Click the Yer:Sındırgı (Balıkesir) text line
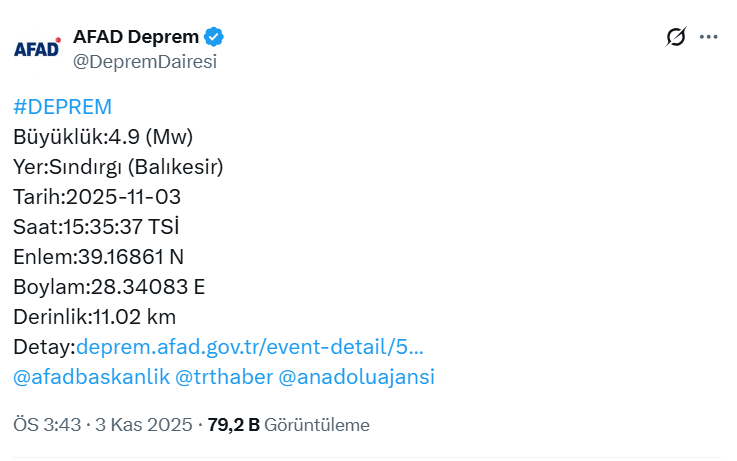 click(x=118, y=167)
